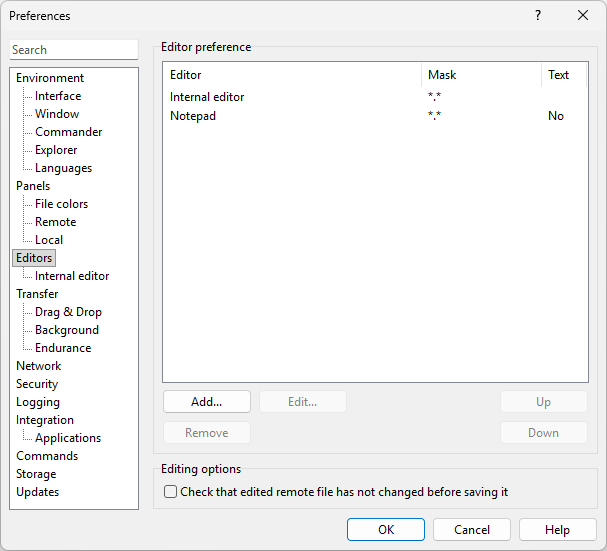Open the Interface preferences page
The image size is (607, 551).
pos(58,96)
